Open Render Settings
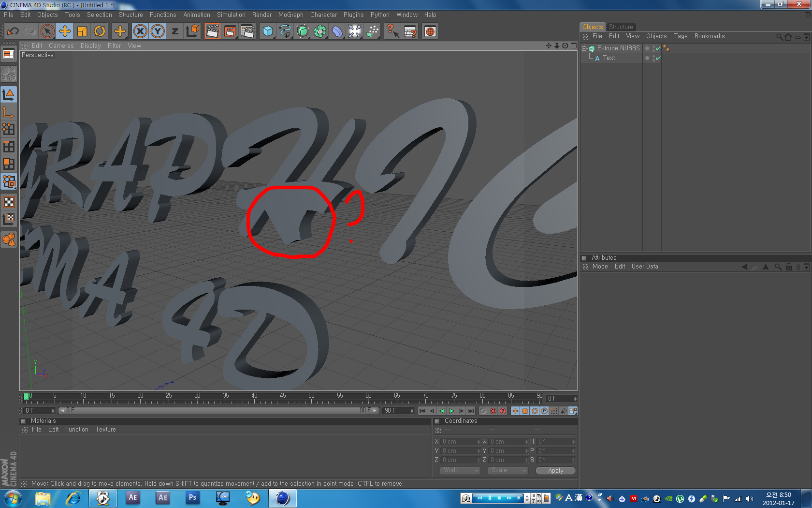 [x=247, y=31]
